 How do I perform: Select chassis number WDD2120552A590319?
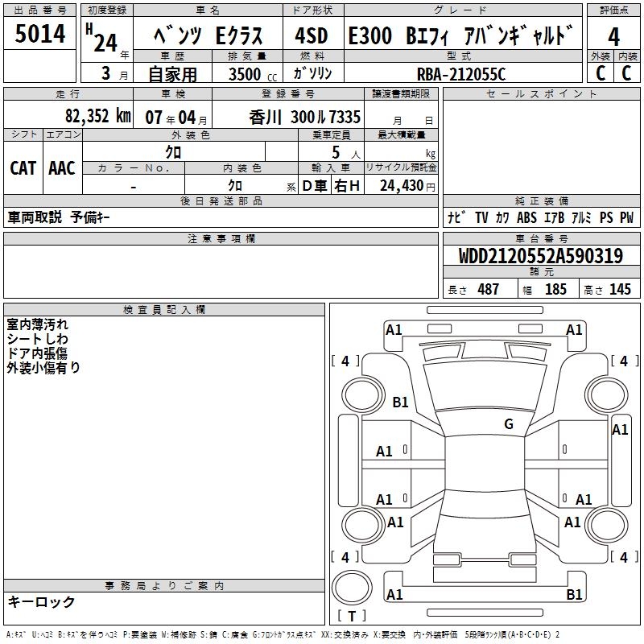(541, 256)
